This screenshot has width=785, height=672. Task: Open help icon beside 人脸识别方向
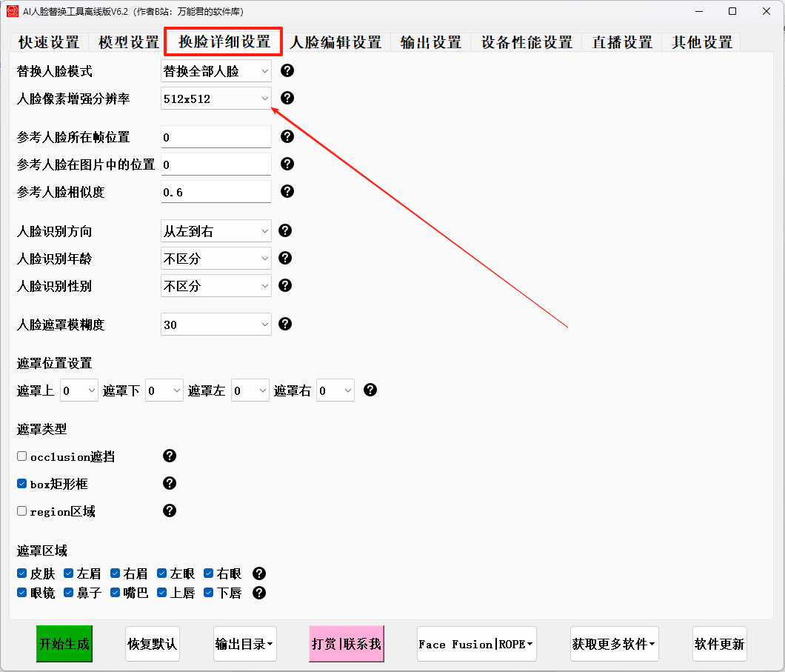285,231
